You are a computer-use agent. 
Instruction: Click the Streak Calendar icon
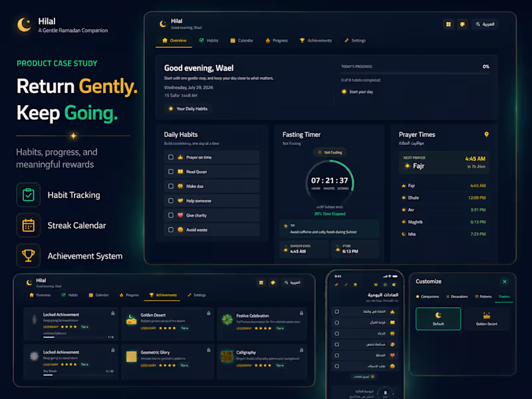click(29, 225)
